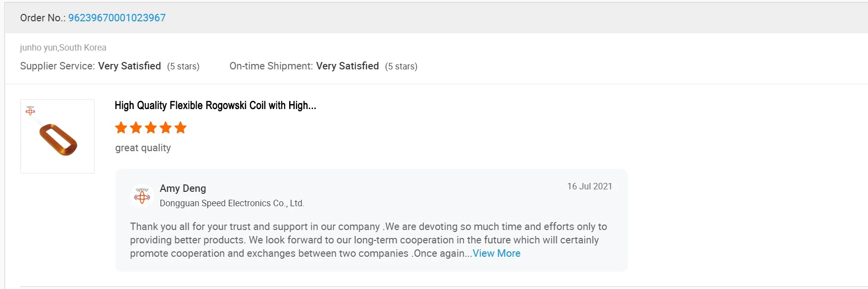868x289 pixels.
Task: Click the supplier avatar logo beside Amy Deng
Action: click(142, 196)
